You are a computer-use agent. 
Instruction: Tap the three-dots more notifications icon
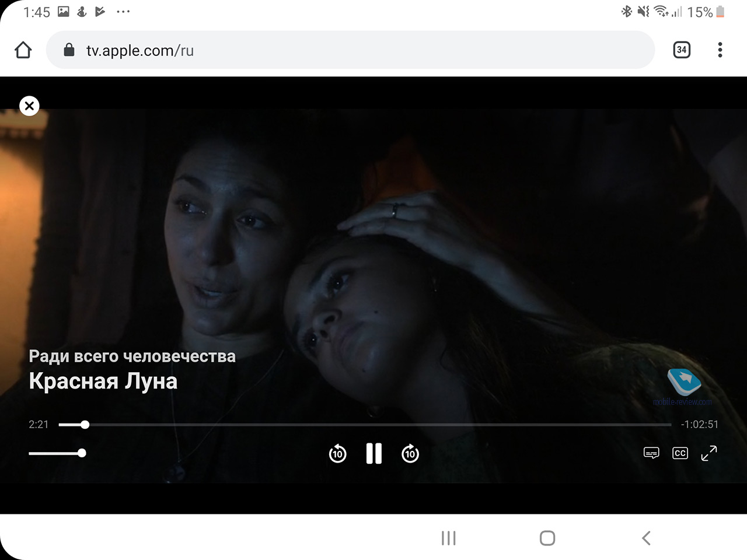(123, 12)
